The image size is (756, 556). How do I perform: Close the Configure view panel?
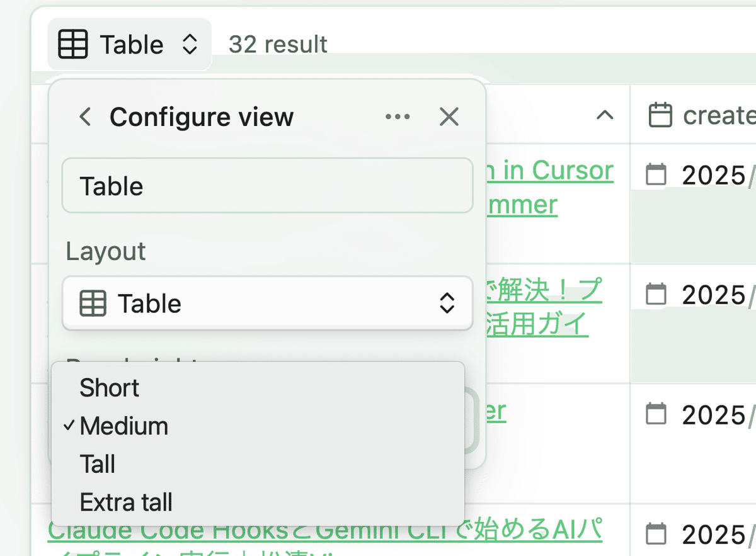click(x=449, y=117)
